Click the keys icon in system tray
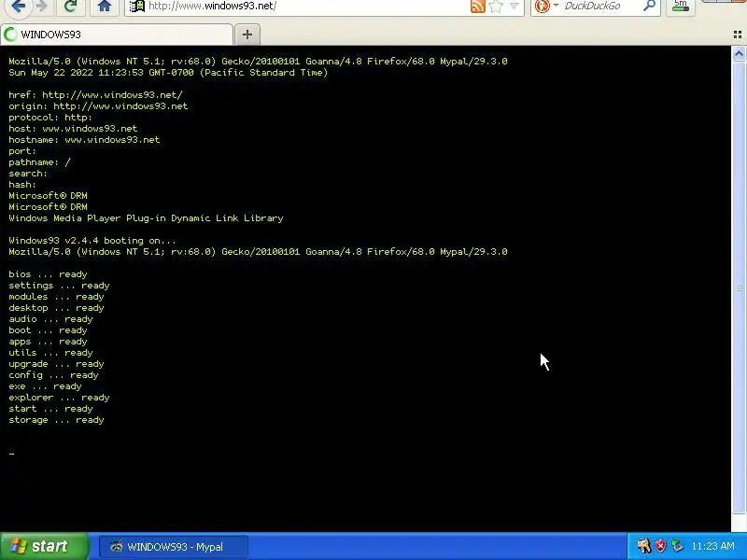This screenshot has height=560, width=747. point(644,546)
